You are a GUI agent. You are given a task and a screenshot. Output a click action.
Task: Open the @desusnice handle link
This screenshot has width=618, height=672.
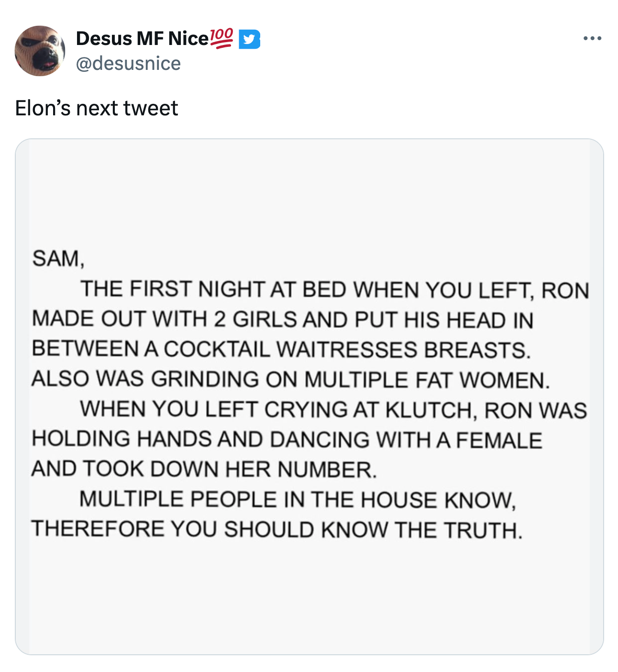128,64
